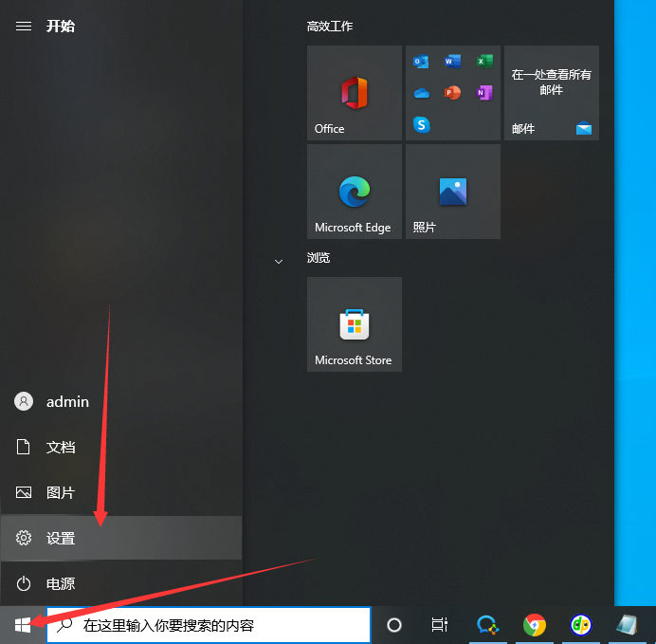Open the Mail (邮件) live tile
This screenshot has height=644, width=656.
551,93
